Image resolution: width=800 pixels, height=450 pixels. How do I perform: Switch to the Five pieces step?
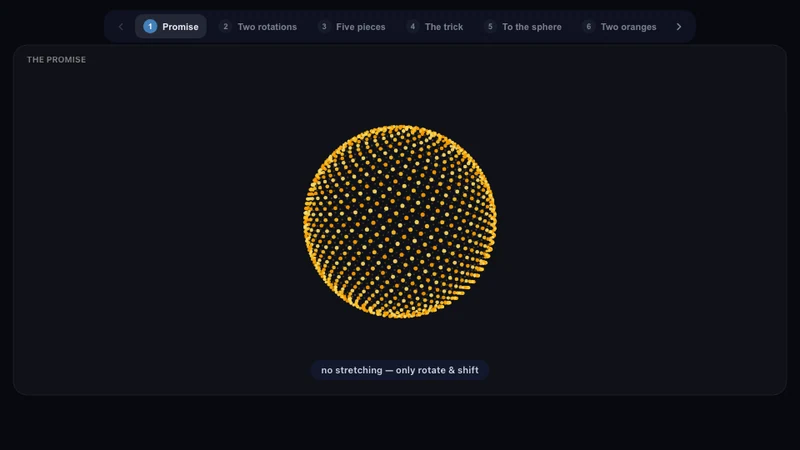(352, 27)
